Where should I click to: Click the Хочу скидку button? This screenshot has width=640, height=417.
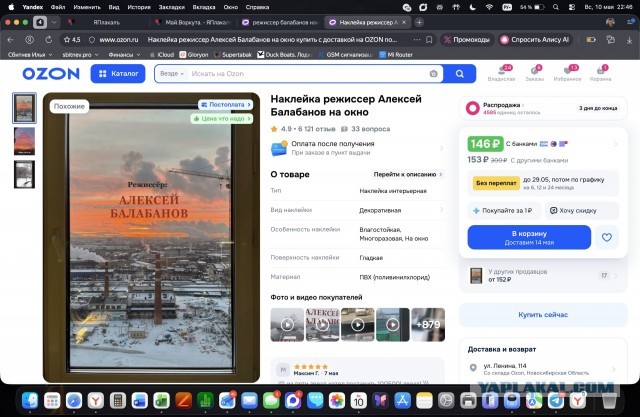[582, 211]
